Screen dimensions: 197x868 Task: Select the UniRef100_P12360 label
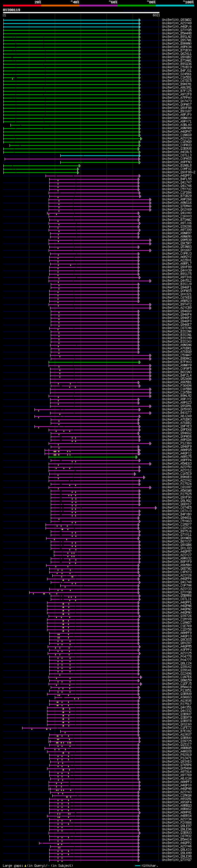click(177, 443)
